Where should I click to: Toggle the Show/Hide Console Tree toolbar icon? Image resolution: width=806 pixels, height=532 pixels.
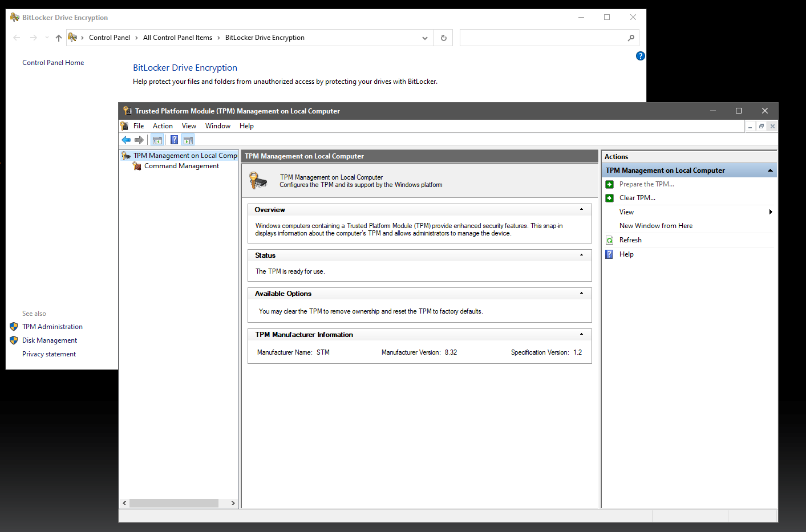(x=157, y=140)
